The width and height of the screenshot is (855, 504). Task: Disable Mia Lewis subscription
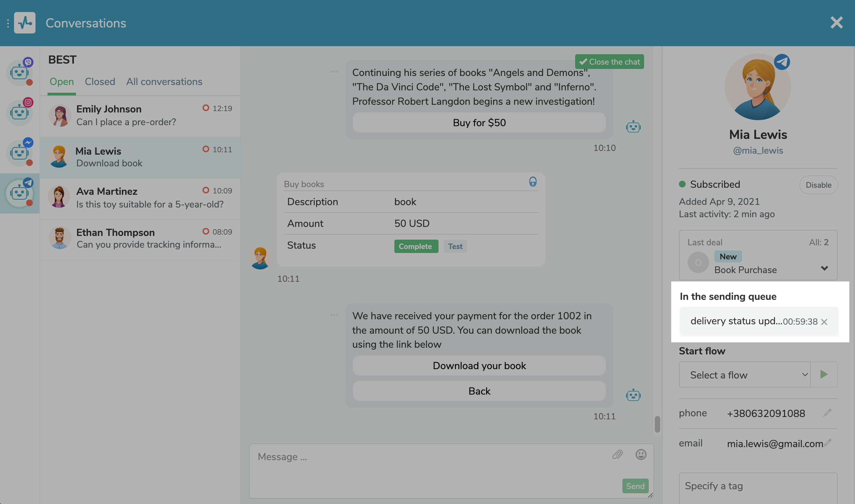(x=818, y=185)
